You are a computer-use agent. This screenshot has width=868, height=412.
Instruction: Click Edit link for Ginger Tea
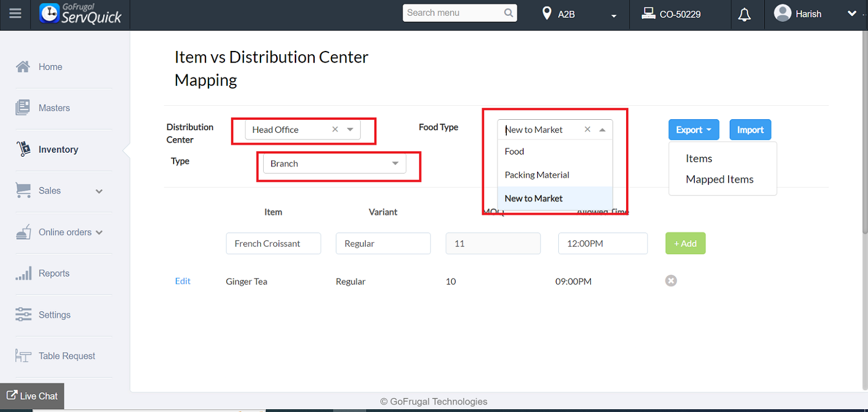pyautogui.click(x=183, y=281)
